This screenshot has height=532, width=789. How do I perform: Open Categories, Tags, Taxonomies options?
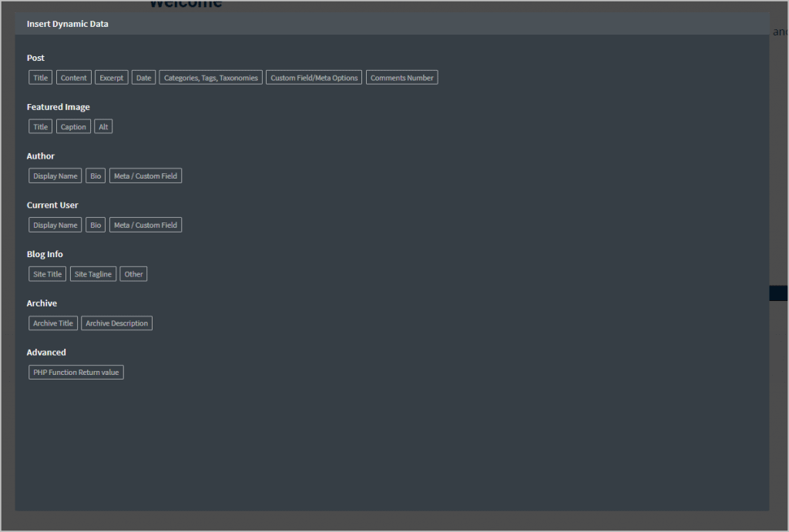tap(210, 77)
